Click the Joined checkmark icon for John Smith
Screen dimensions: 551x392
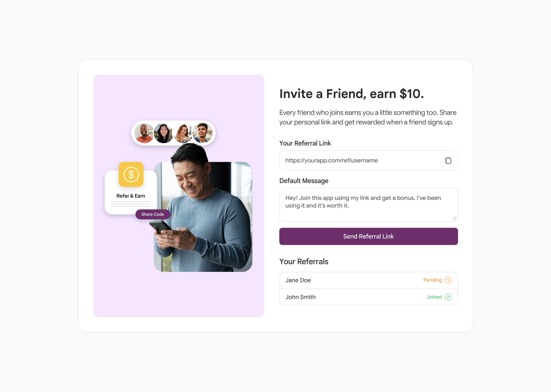[448, 297]
